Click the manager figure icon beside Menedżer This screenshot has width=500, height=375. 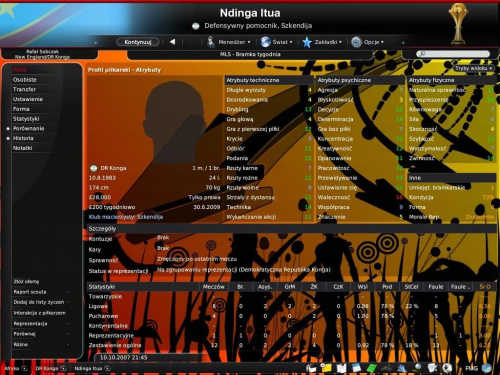[211, 42]
